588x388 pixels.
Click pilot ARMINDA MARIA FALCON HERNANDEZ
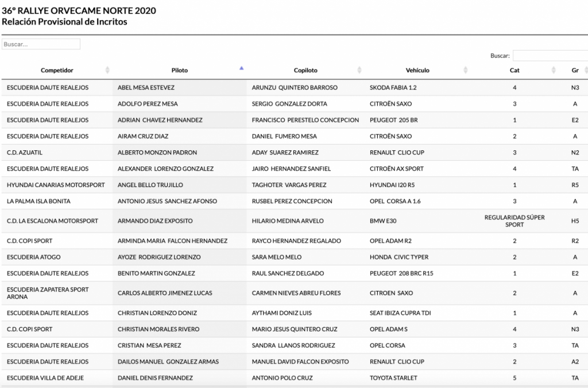172,240
